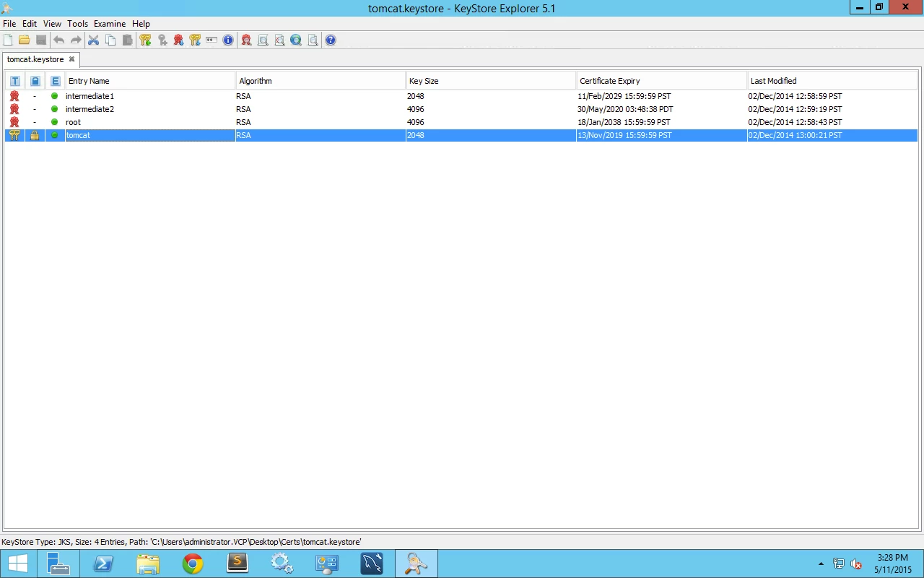The image size is (924, 578).
Task: Open the View menu
Action: [52, 24]
